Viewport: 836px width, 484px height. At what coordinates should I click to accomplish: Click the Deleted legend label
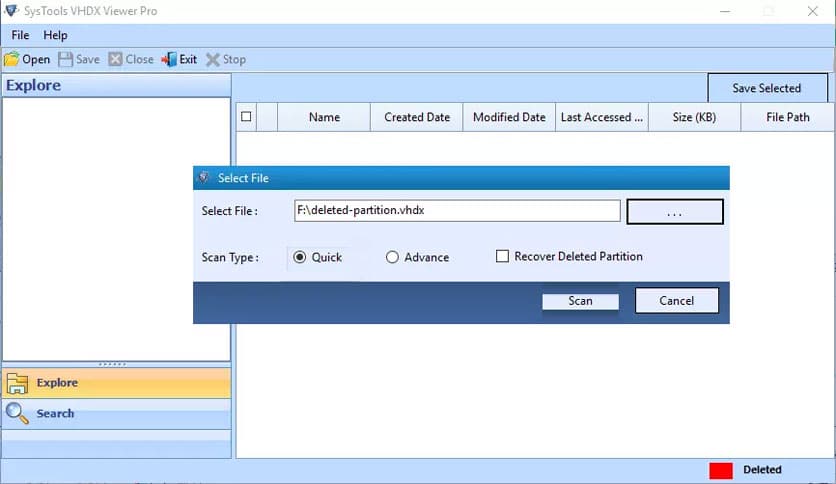coord(762,470)
